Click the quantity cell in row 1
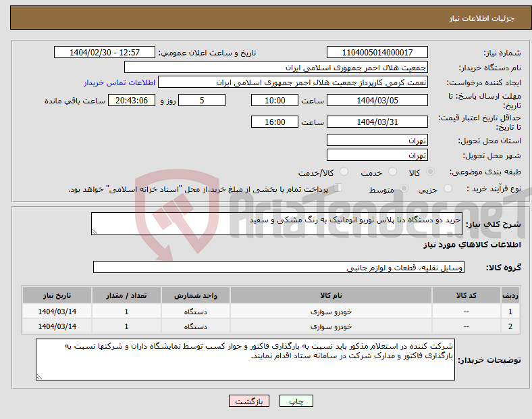The height and width of the screenshot is (419, 532). tap(126, 312)
